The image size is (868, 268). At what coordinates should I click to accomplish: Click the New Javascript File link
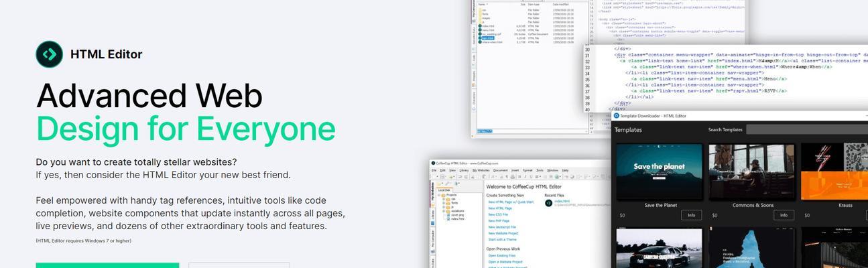click(502, 227)
